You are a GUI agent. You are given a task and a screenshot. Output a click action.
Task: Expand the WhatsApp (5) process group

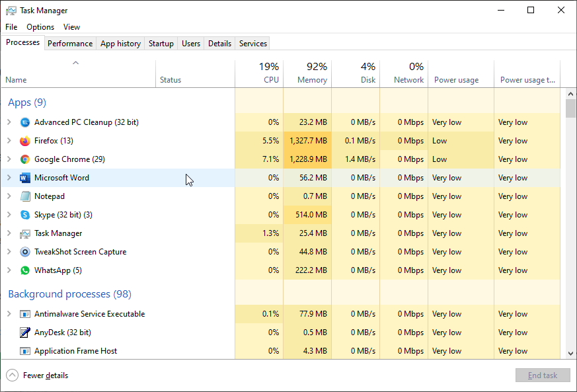point(9,270)
